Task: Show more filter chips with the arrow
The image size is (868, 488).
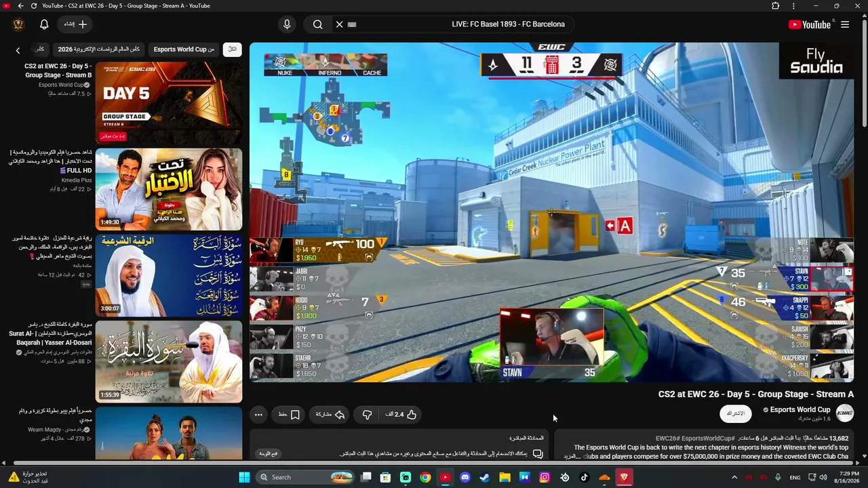Action: pos(18,50)
